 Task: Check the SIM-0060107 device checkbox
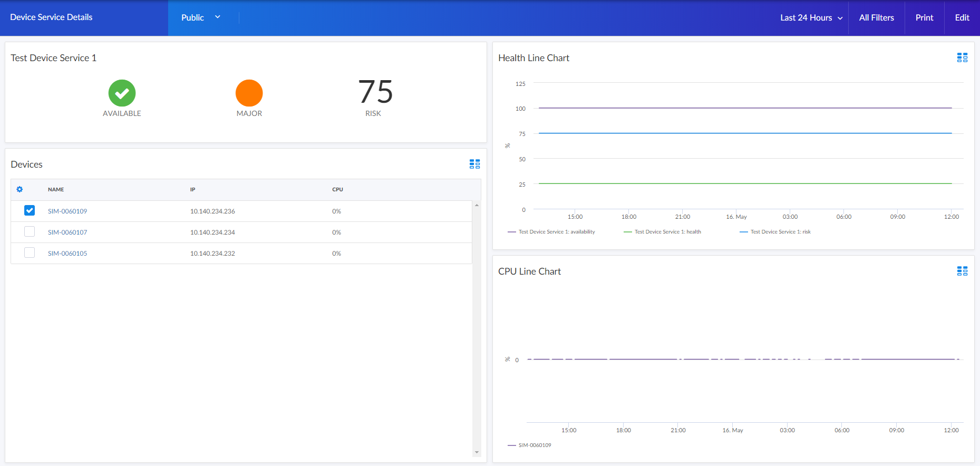pos(30,231)
